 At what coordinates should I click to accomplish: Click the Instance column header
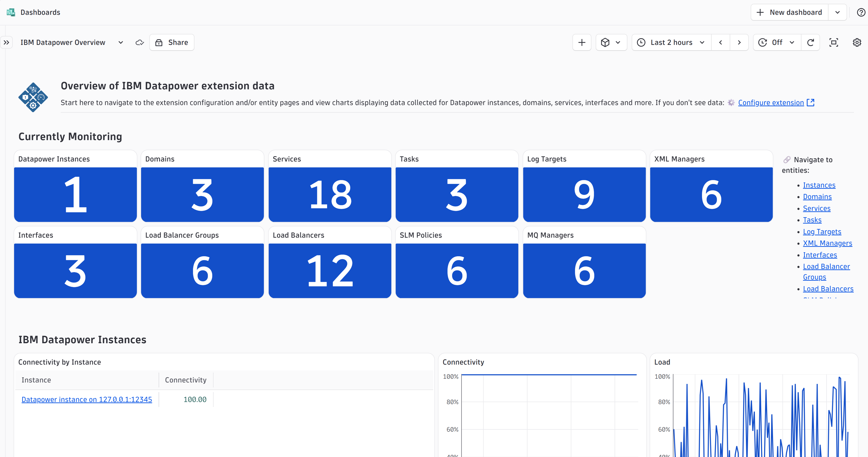87,380
